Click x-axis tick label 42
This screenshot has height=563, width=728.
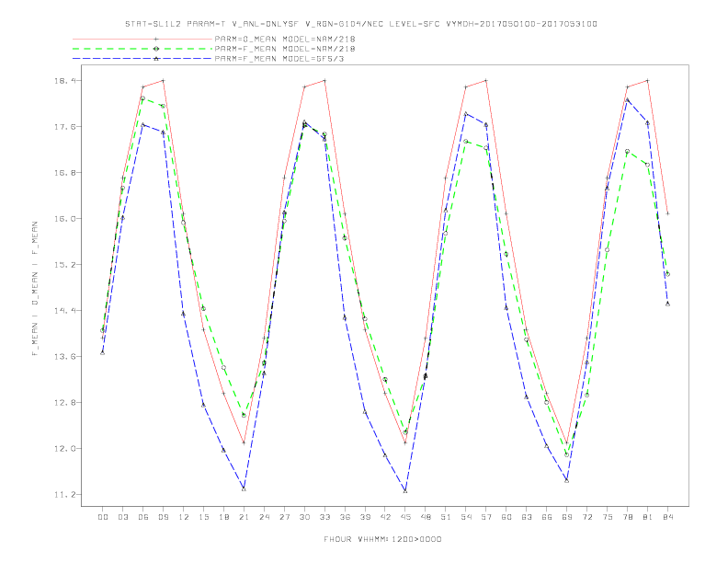pos(385,517)
